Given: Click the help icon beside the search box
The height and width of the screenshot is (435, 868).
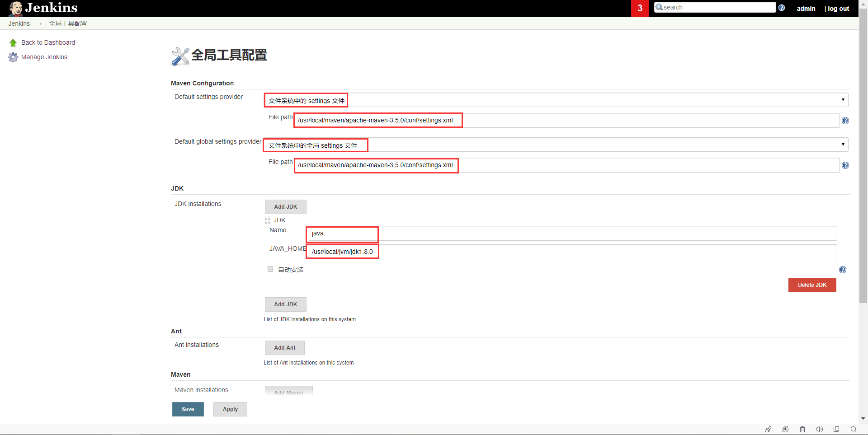Looking at the screenshot, I should (x=782, y=8).
